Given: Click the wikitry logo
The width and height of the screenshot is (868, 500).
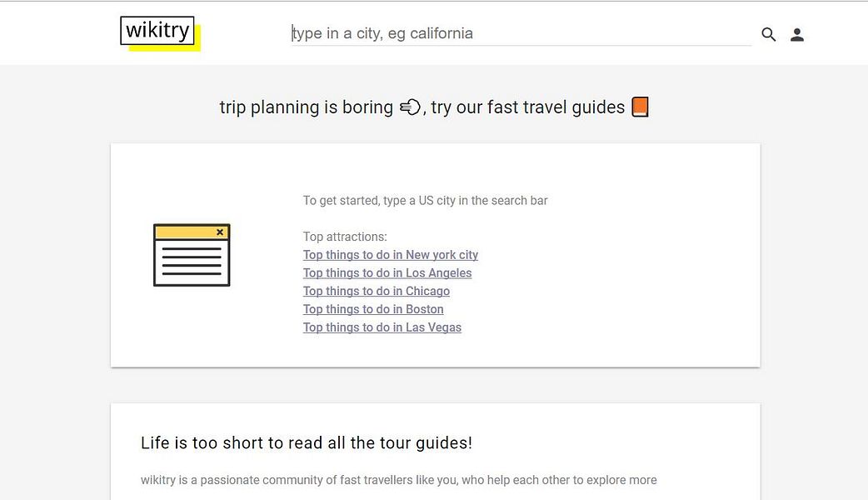Looking at the screenshot, I should pyautogui.click(x=157, y=32).
